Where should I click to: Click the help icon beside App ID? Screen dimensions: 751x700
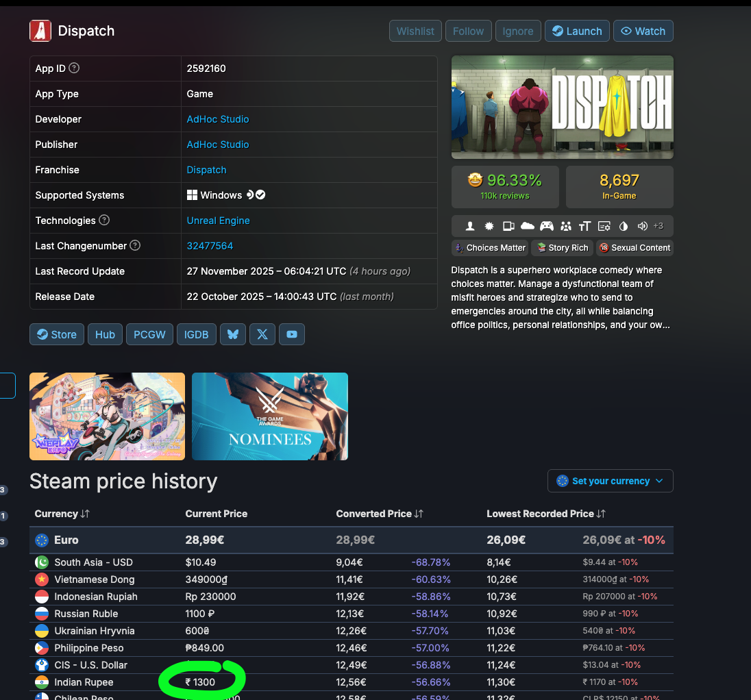tap(75, 68)
